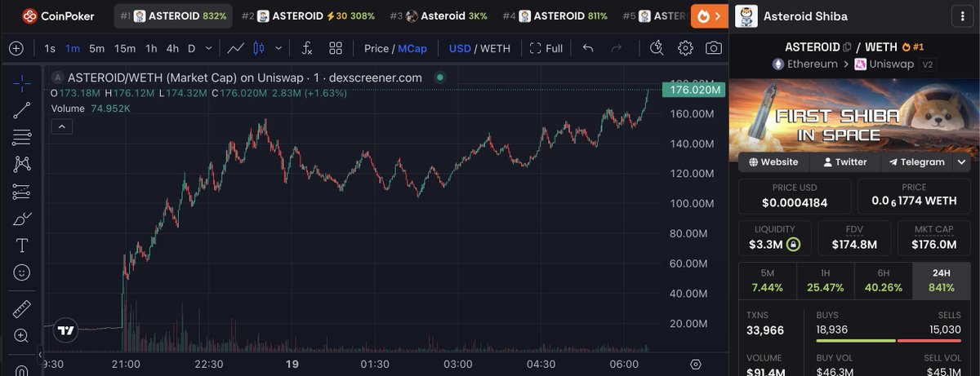980x376 pixels.
Task: Open the chart layout grid selector
Action: click(336, 48)
